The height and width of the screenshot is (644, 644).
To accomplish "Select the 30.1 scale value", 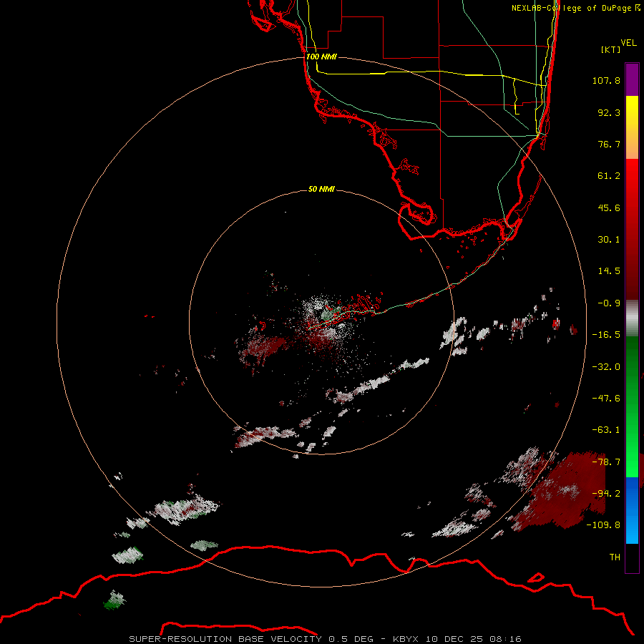I will coord(609,240).
